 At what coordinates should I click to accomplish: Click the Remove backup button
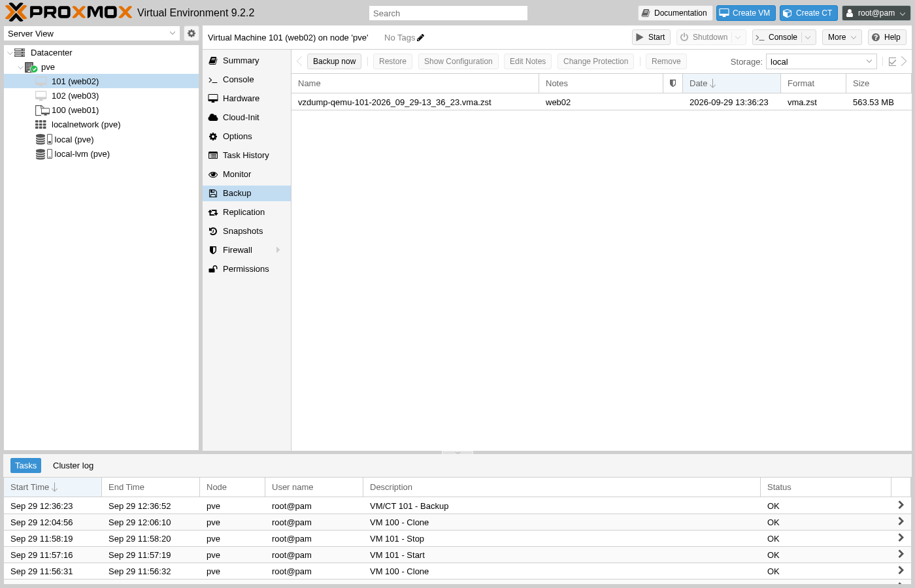(666, 61)
